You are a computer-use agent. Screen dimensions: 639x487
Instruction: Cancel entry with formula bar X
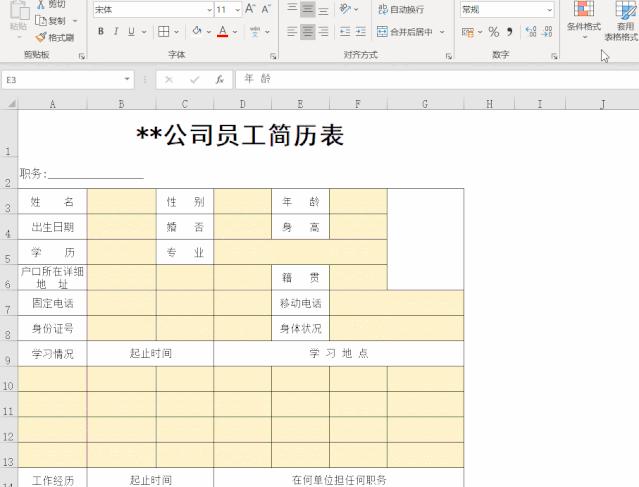[169, 79]
